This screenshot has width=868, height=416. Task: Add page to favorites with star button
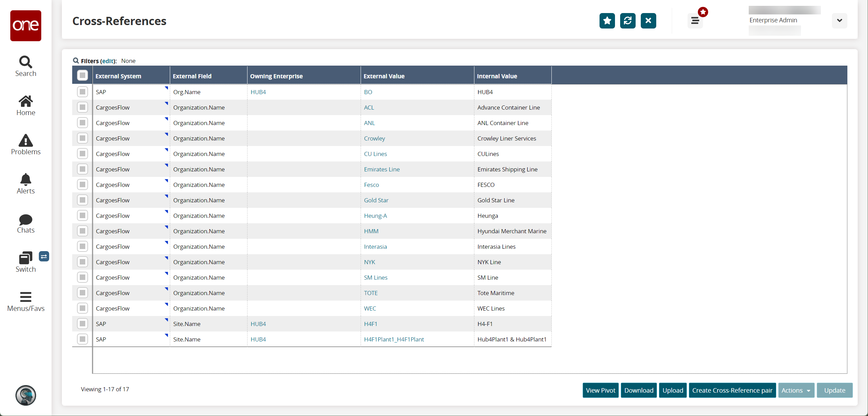[x=607, y=21]
